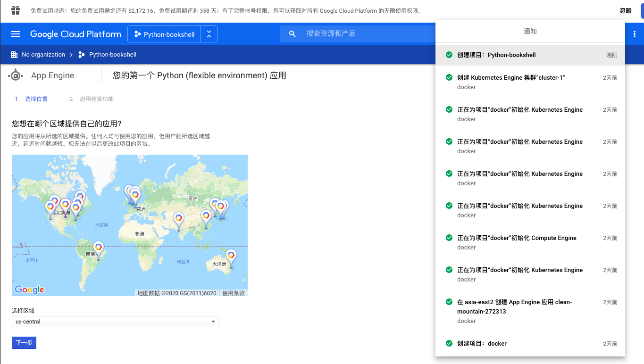Click green check for 创建项目：docker notification

tap(449, 343)
